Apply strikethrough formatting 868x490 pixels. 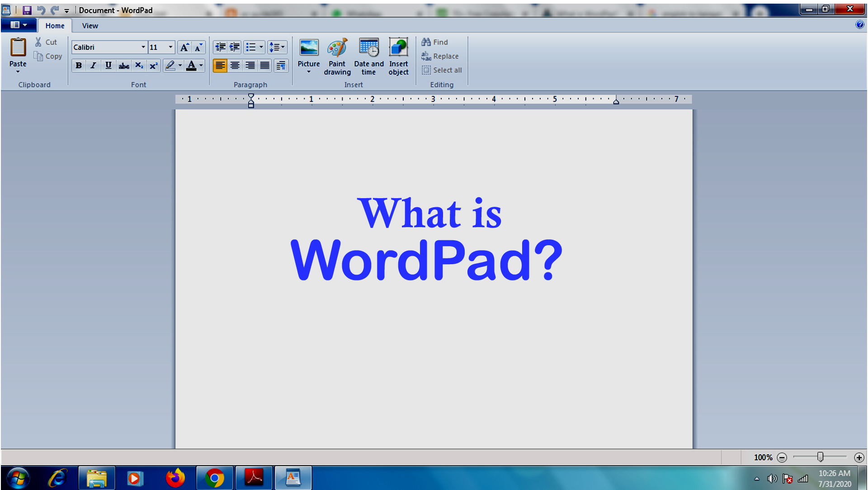123,66
